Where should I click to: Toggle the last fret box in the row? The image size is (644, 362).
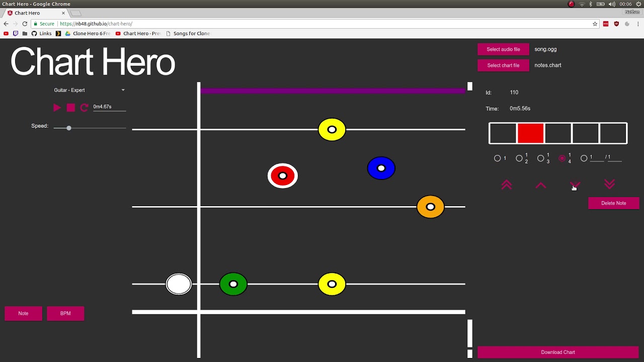613,133
